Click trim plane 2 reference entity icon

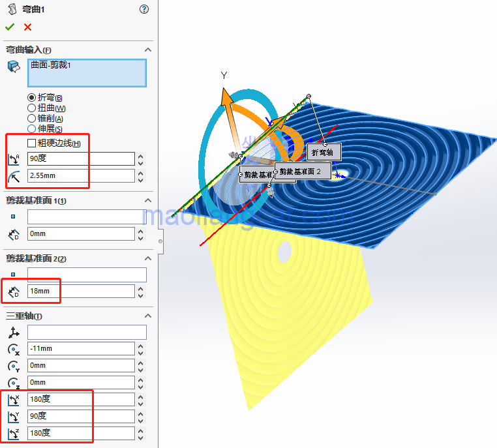click(x=13, y=275)
